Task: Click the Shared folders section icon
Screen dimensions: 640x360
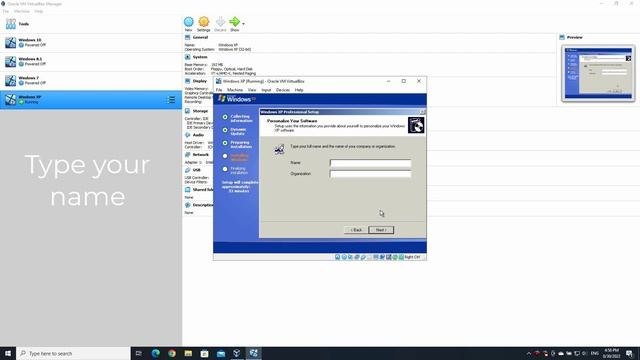Action: tap(188, 190)
